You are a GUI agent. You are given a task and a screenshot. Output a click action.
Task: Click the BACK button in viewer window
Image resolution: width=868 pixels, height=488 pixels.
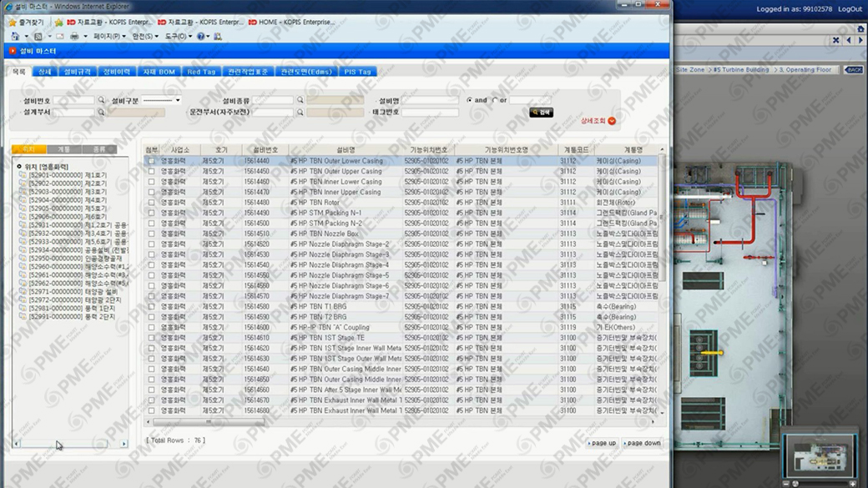click(x=854, y=70)
